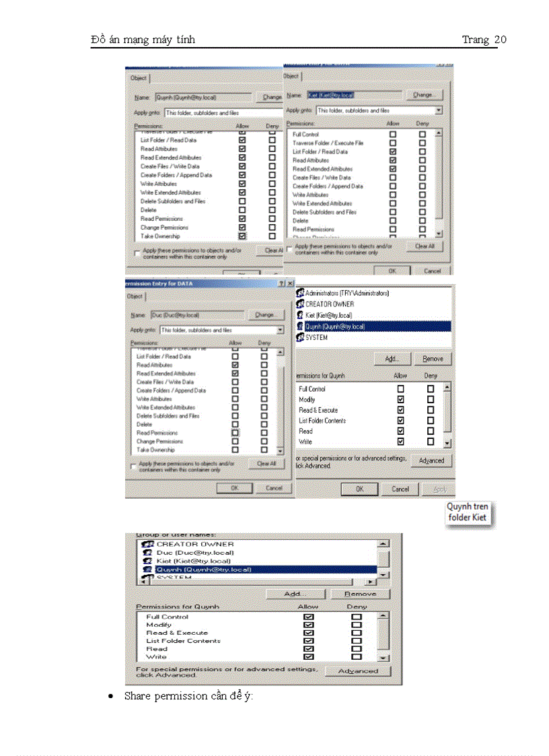
Task: Select CREATOR OWNER icon beneath the Administrators entry
Action: click(x=300, y=304)
